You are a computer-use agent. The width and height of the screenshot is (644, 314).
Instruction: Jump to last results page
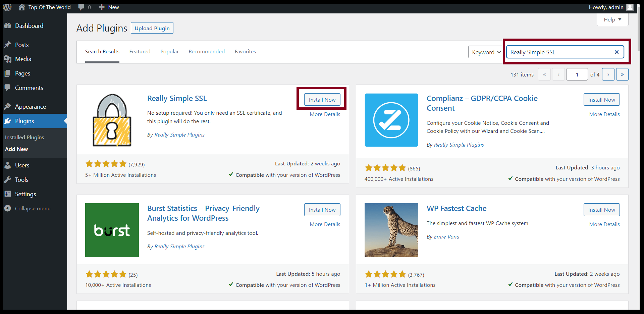(x=622, y=74)
